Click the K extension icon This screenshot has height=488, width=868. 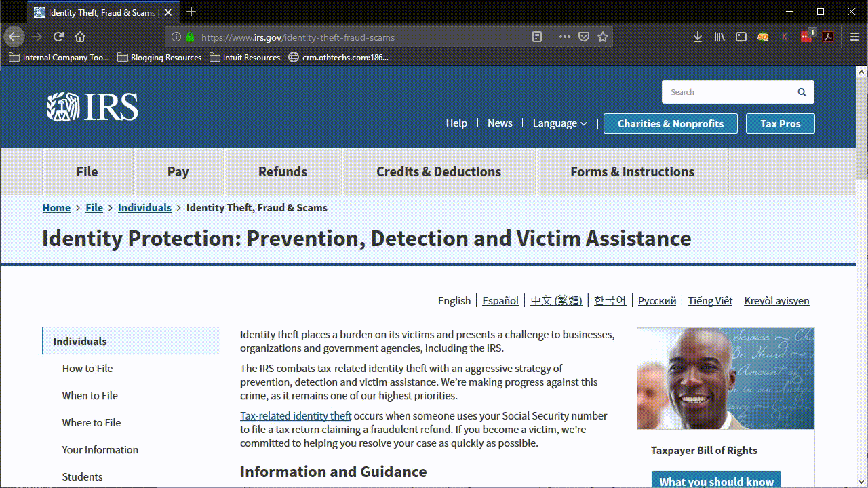coord(785,37)
